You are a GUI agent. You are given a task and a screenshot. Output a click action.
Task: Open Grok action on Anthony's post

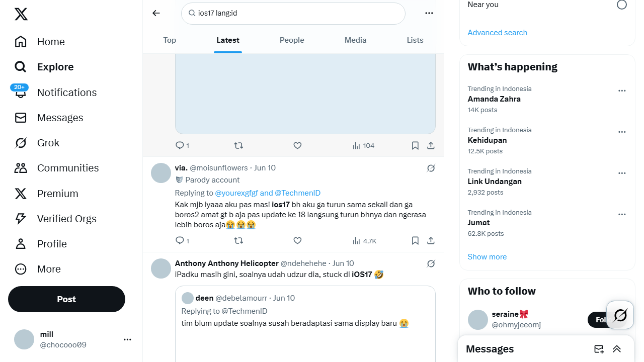431,263
